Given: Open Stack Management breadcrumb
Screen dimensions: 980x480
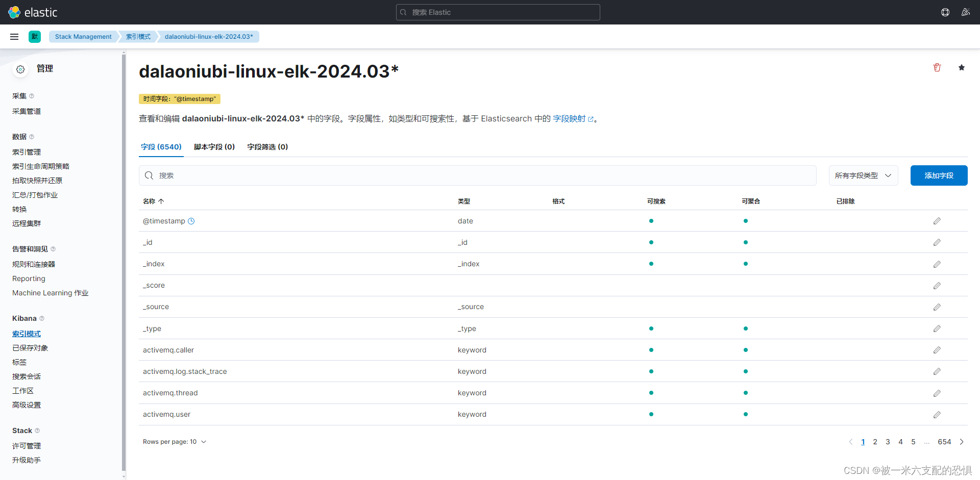Looking at the screenshot, I should 83,37.
